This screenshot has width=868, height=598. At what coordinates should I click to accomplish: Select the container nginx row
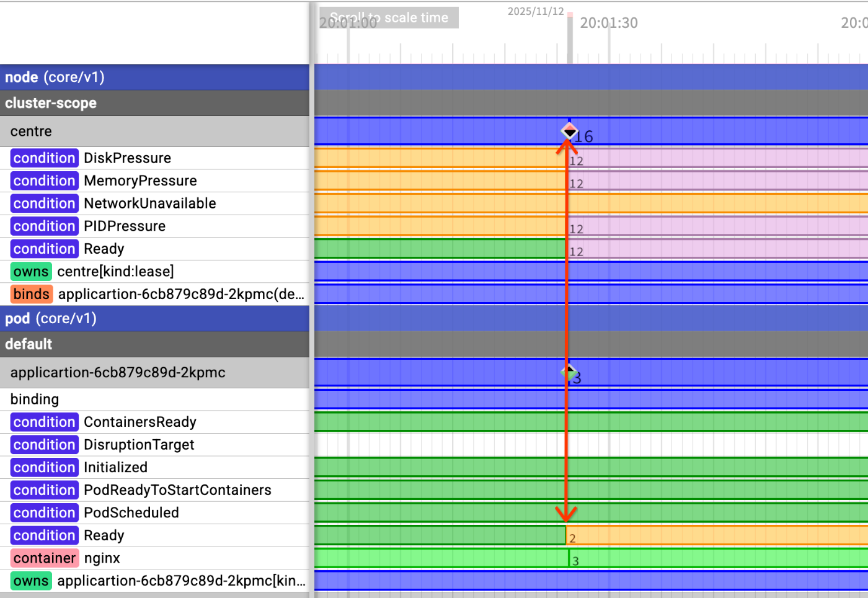tap(154, 558)
